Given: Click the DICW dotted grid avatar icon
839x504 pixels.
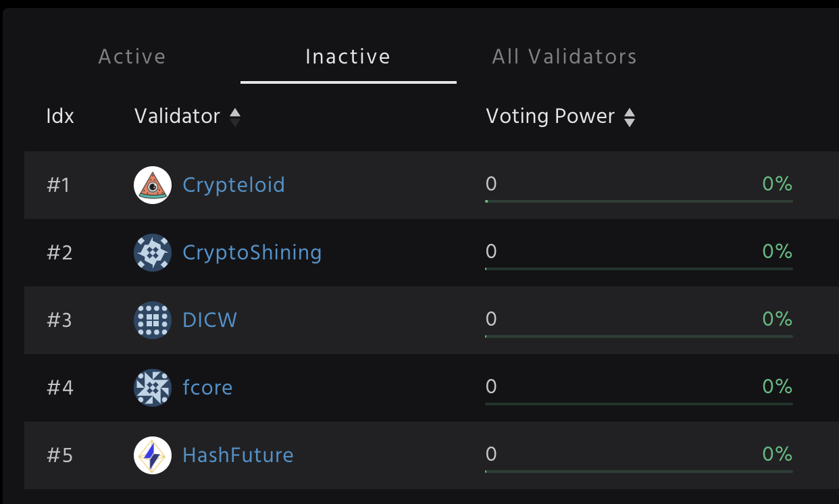Looking at the screenshot, I should pos(153,320).
